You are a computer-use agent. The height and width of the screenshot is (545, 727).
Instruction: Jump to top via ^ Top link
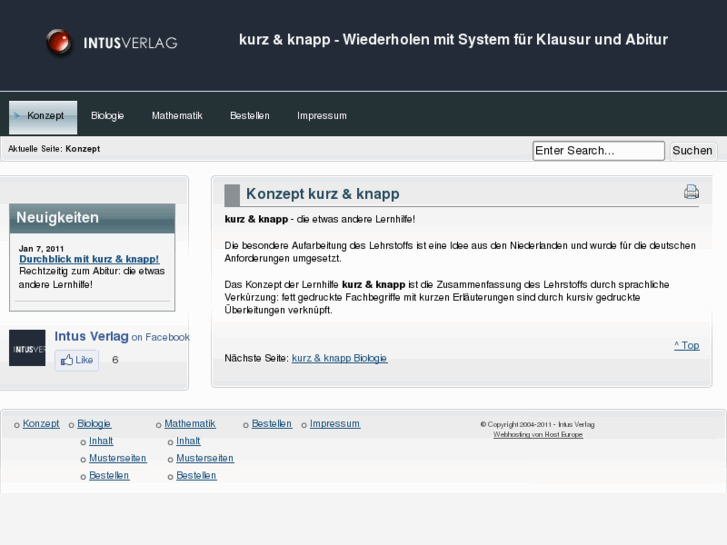[x=686, y=346]
